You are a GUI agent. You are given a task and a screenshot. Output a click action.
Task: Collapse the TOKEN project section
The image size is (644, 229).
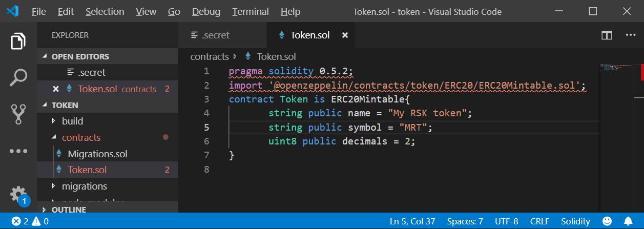(x=108, y=105)
